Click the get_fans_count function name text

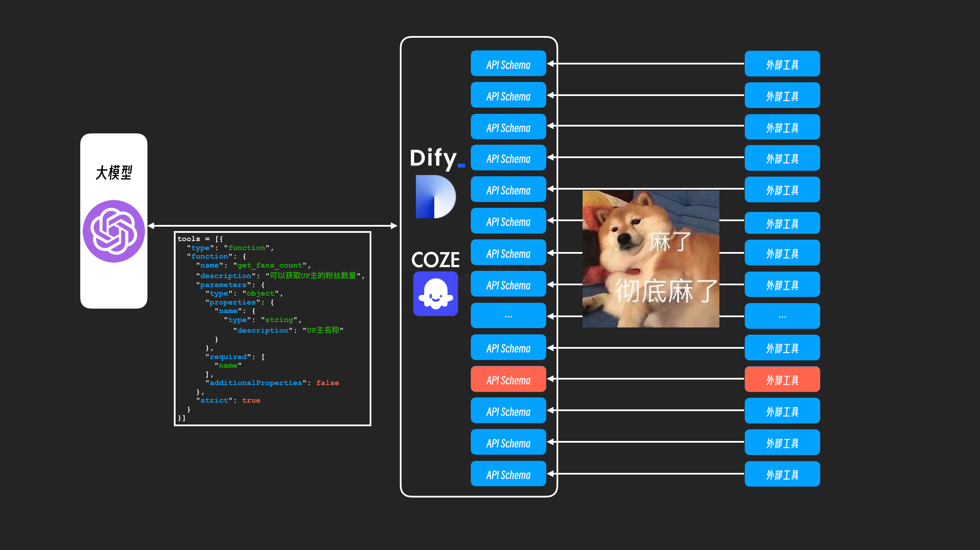coord(270,265)
